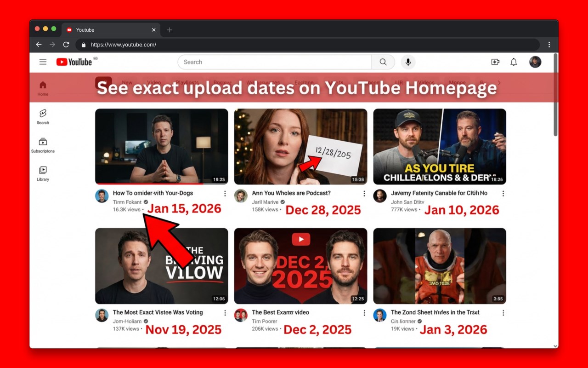Click the 158K views text
588x368 pixels.
(265, 210)
